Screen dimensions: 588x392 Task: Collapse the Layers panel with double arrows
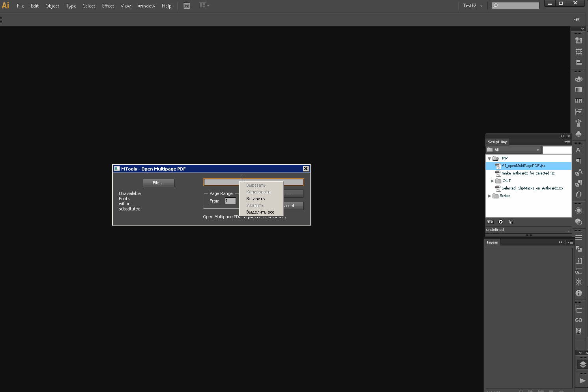(560, 242)
